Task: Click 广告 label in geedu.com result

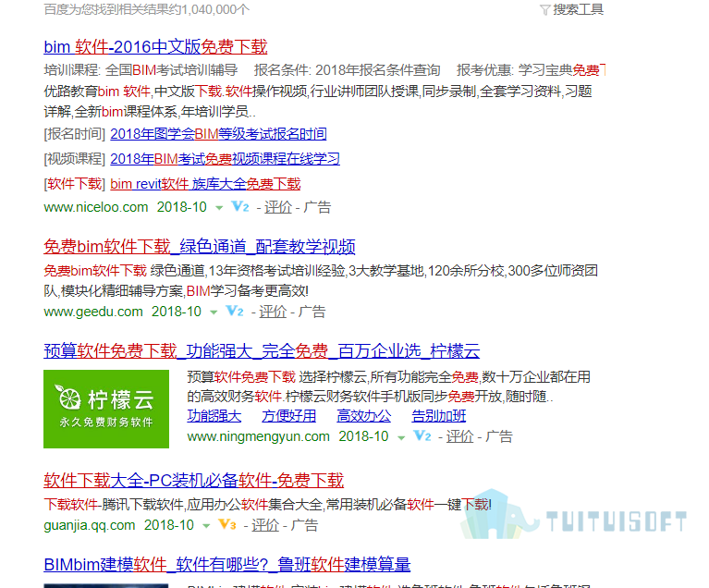Action: tap(312, 312)
